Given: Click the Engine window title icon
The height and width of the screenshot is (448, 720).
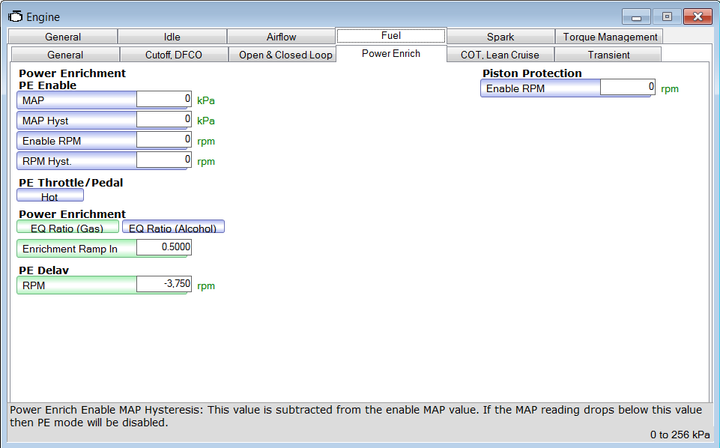Looking at the screenshot, I should 15,17.
